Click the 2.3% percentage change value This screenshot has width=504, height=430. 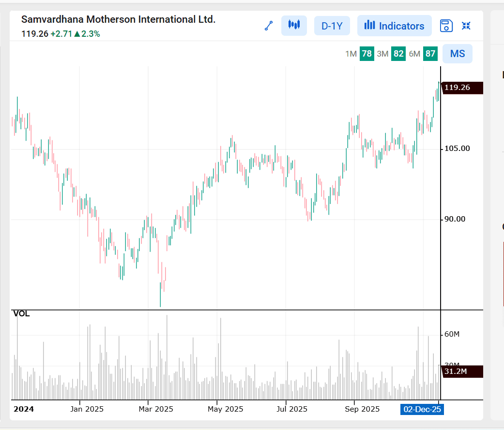tap(91, 34)
